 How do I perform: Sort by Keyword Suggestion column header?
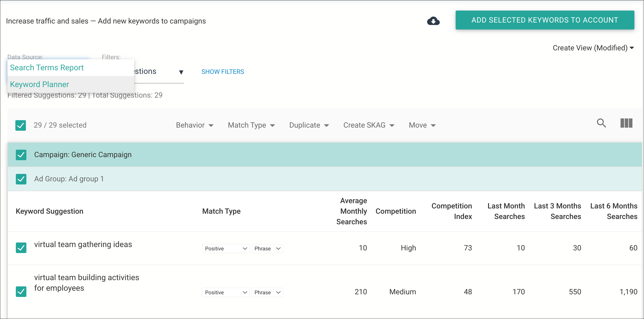49,211
